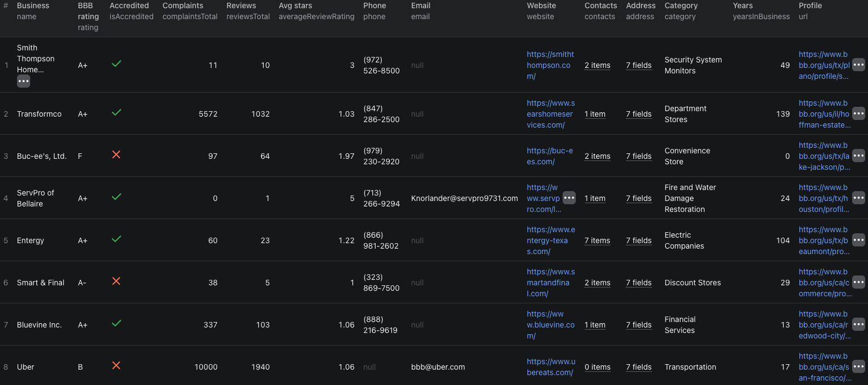Open entergy-texas.com website link
This screenshot has width=868, height=385.
[x=551, y=240]
